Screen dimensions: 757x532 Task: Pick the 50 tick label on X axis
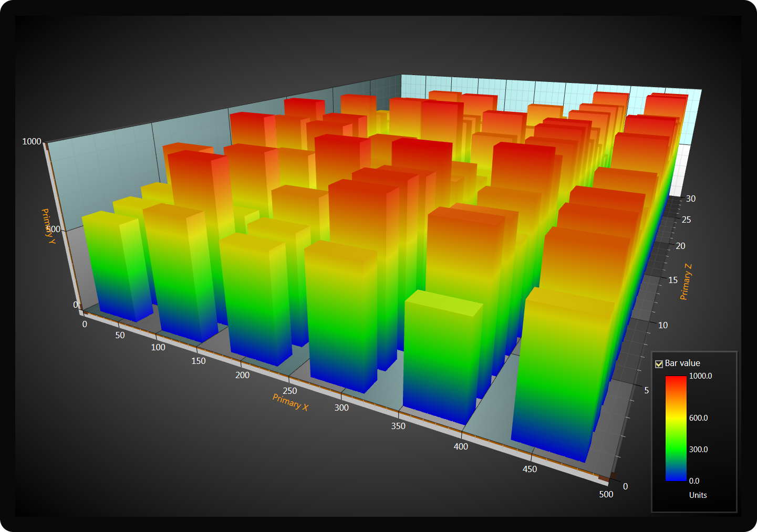120,335
